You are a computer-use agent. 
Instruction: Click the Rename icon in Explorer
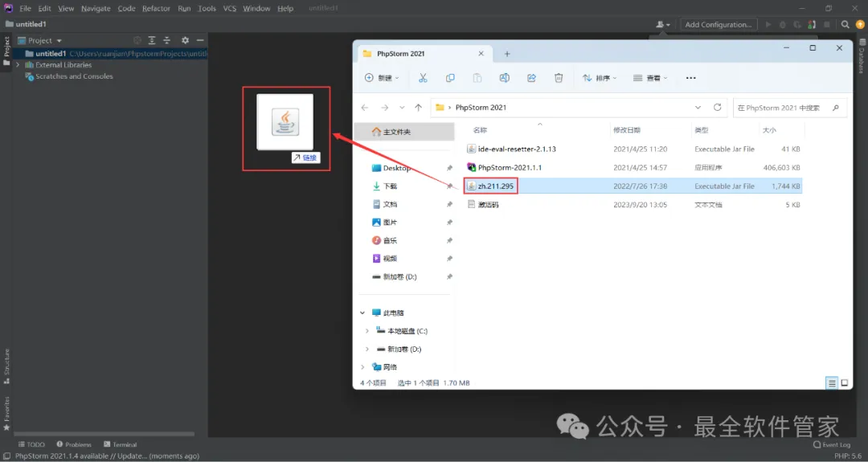click(x=504, y=78)
